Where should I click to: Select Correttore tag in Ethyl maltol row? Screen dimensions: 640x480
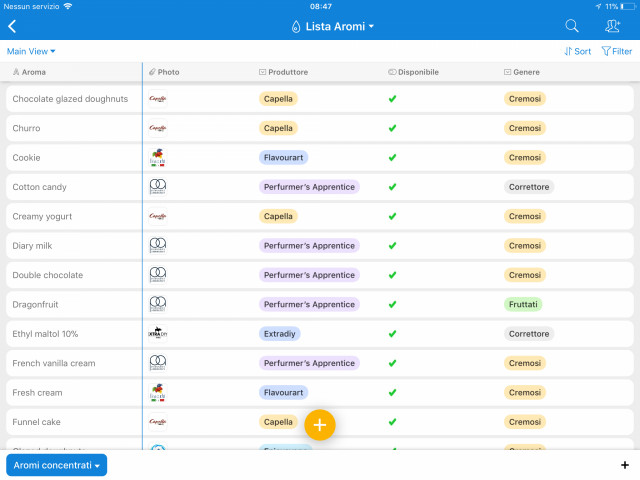(529, 334)
